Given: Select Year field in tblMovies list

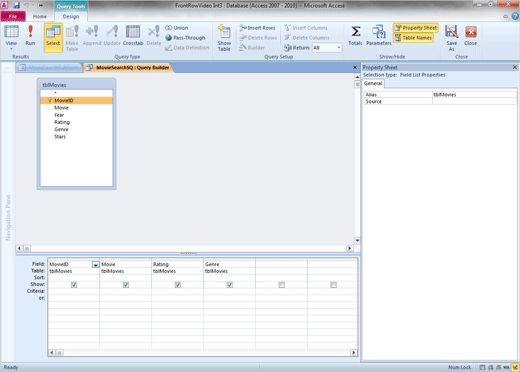Looking at the screenshot, I should (x=76, y=115).
